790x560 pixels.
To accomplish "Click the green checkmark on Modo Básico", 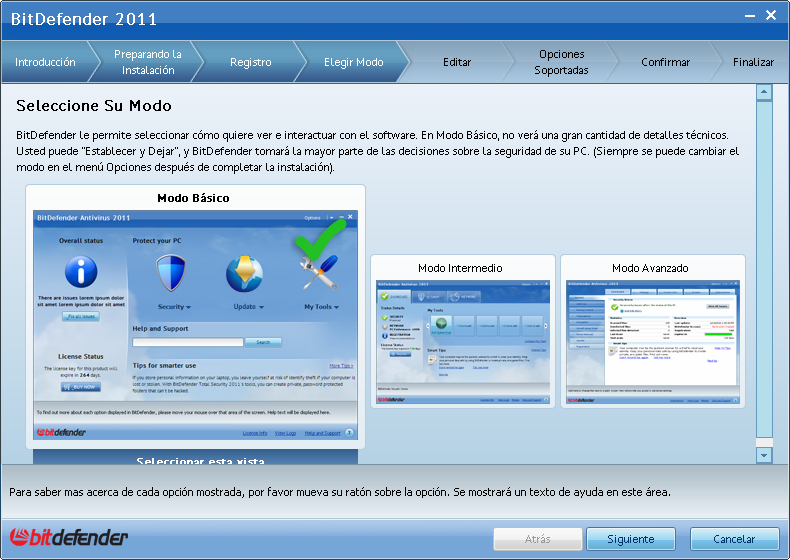I will click(x=320, y=238).
